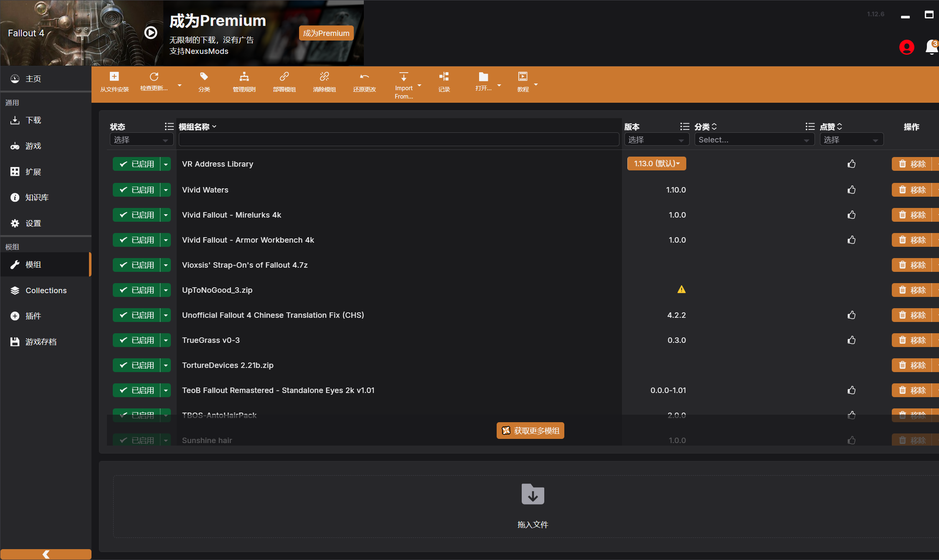
Task: Disable the TortureDevices 2.21b.zip mod
Action: tap(137, 365)
